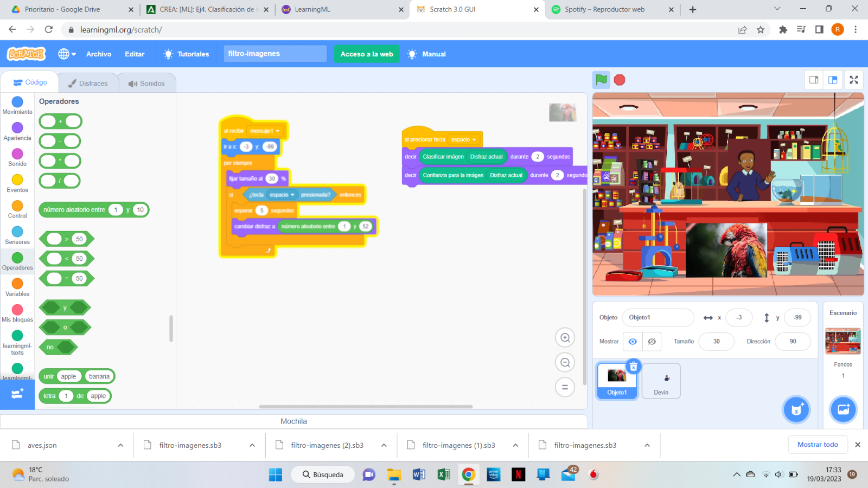Viewport: 868px width, 488px height.
Task: Click the green flag to run project
Action: (601, 80)
